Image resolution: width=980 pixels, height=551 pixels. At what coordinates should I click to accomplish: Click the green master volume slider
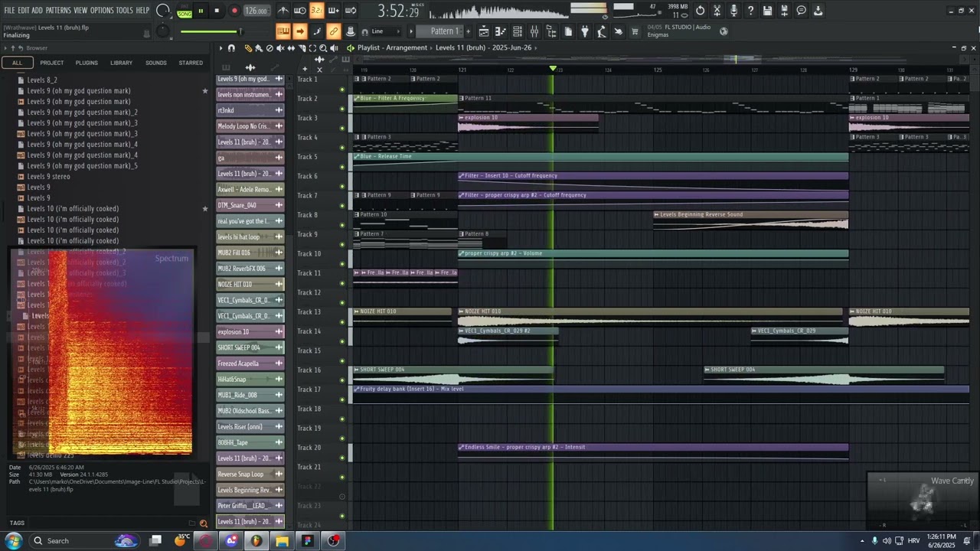(x=211, y=31)
